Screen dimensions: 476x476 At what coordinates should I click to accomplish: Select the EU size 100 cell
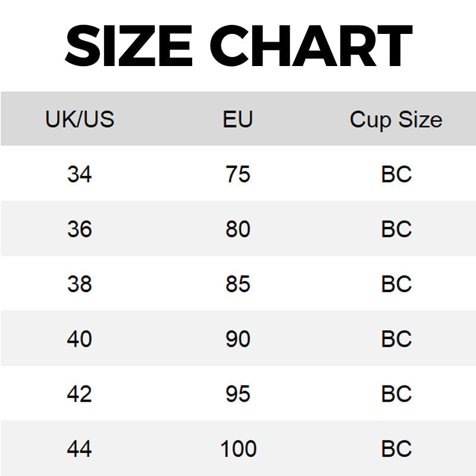pos(238,449)
